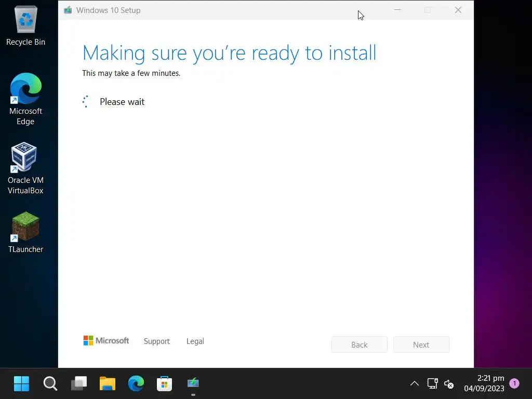Screen dimensions: 532x399
Task: Launch Microsoft Edge from the taskbar
Action: (136, 384)
